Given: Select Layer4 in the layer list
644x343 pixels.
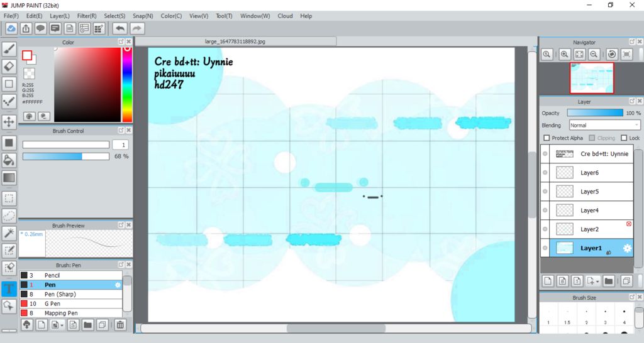Looking at the screenshot, I should pos(587,210).
